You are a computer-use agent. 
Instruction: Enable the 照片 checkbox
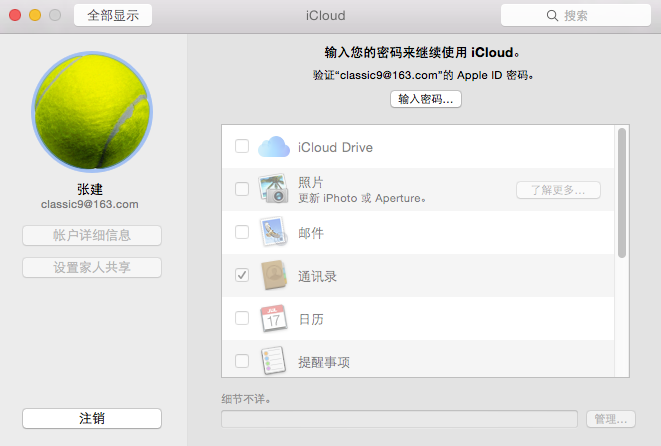[242, 189]
